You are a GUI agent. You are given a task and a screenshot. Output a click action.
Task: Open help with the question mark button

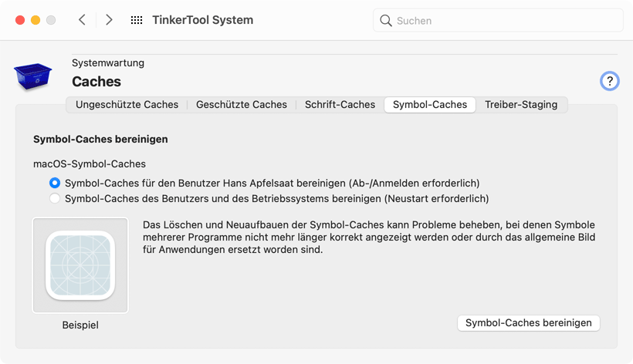coord(609,81)
